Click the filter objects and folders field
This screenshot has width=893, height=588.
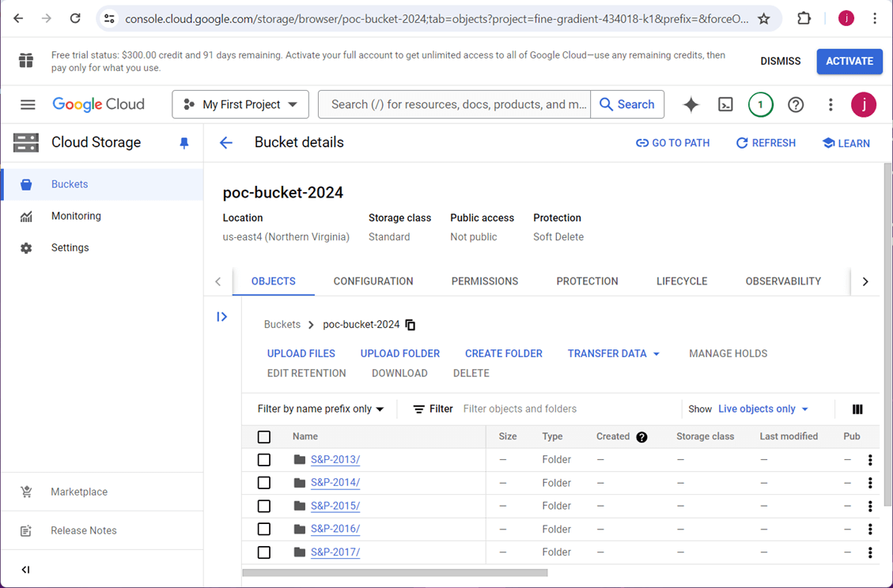pyautogui.click(x=554, y=409)
